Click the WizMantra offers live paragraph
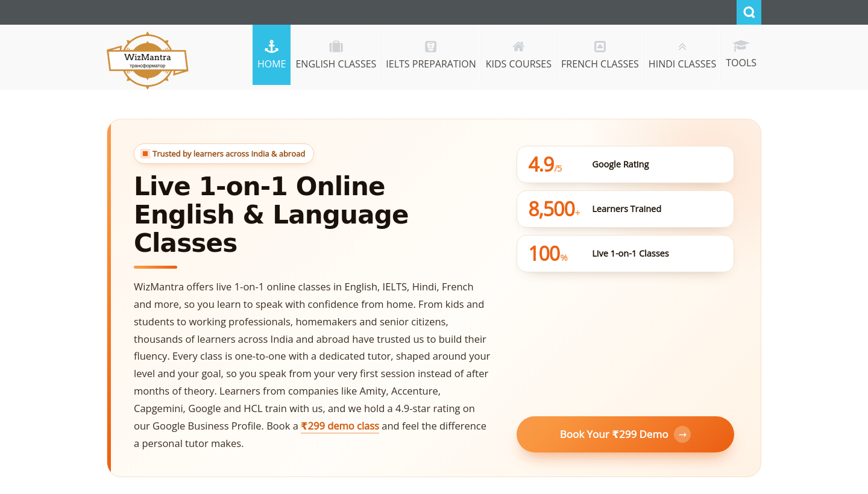Image resolution: width=868 pixels, height=494 pixels. click(x=312, y=365)
